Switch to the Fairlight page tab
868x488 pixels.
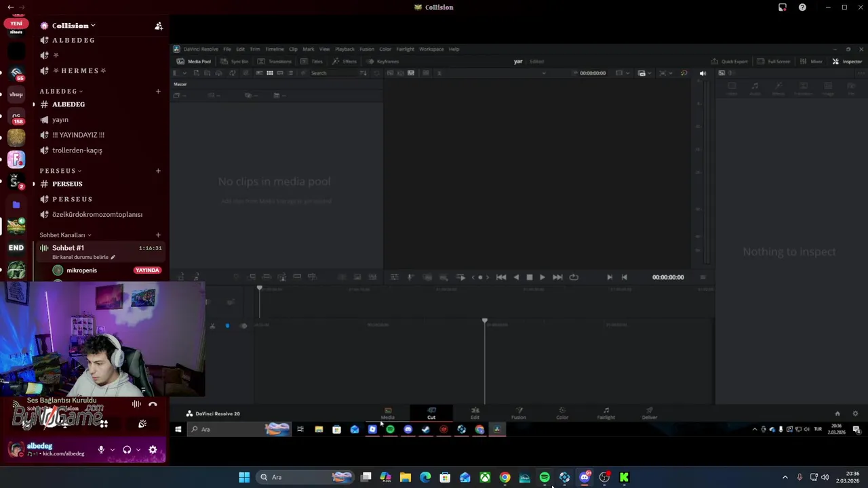[x=606, y=413]
